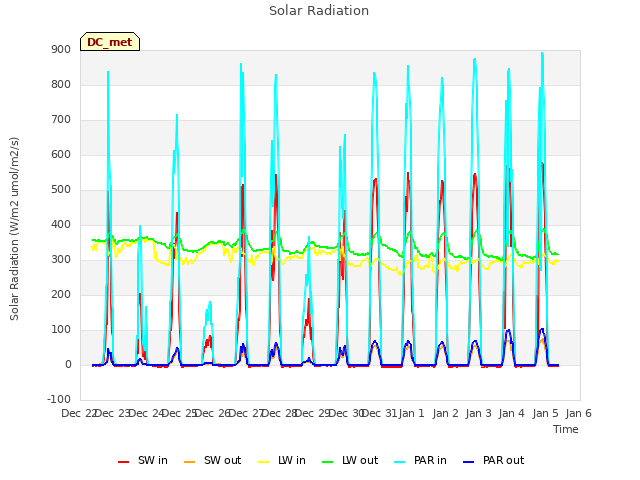This screenshot has width=640, height=480.
Task: Click the 600 y-axis tick label
Action: (x=61, y=155)
